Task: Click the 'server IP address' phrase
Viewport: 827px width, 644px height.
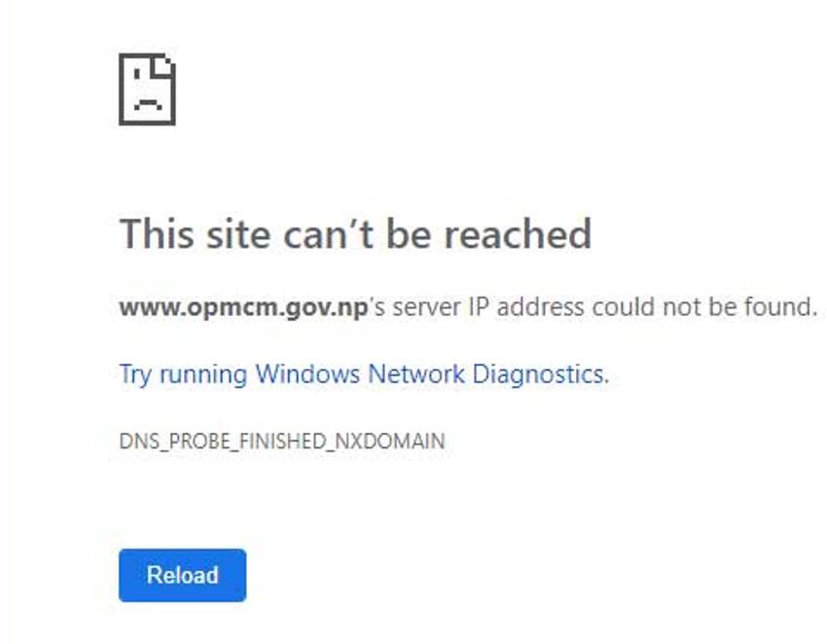Action: point(487,307)
